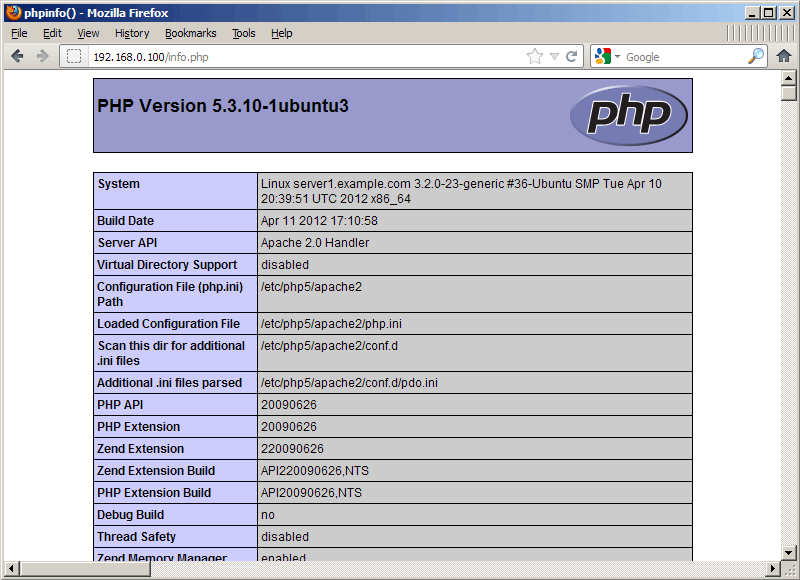Click the horizontal scrollbar left arrow
The image size is (800, 580).
(x=11, y=568)
